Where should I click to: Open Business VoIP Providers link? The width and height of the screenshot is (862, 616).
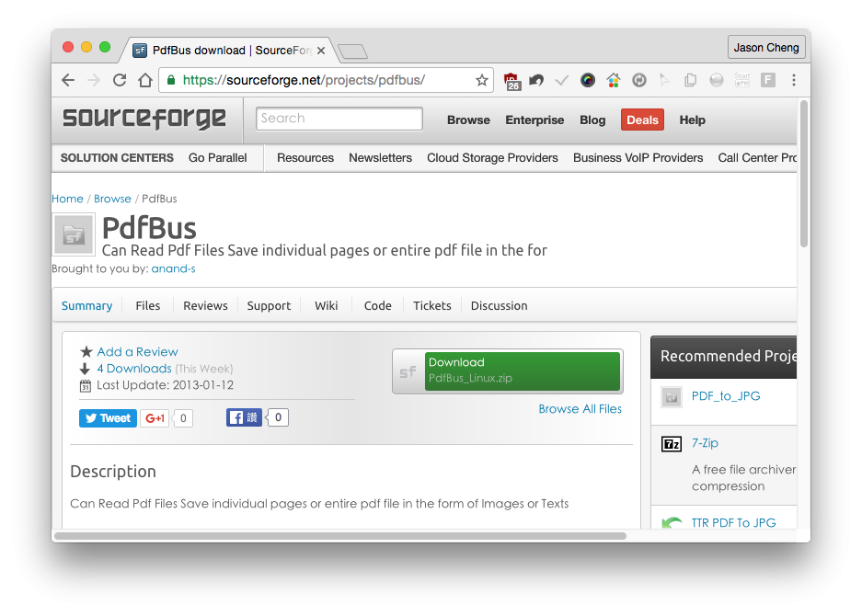click(638, 158)
